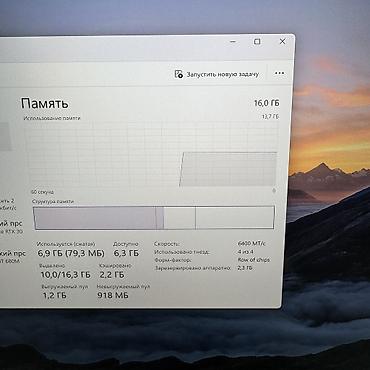The height and width of the screenshot is (370, 370).
Task: Minimize the Task Manager window
Action: [233, 41]
